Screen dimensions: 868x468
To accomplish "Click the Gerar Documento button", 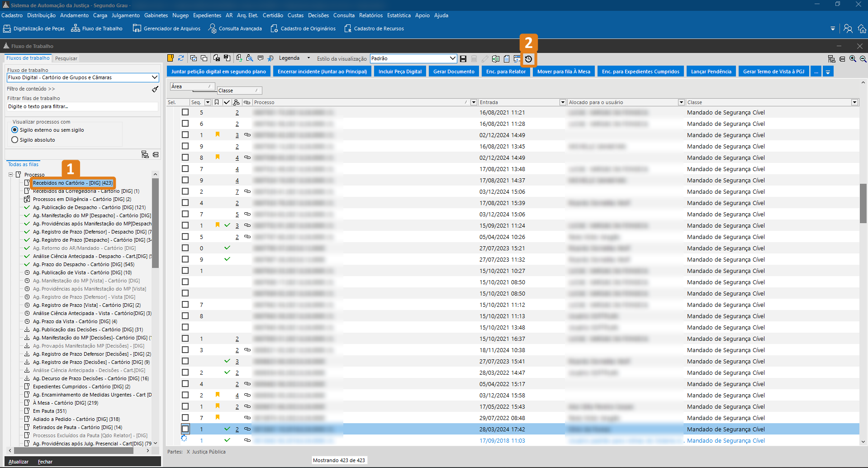I will (454, 72).
